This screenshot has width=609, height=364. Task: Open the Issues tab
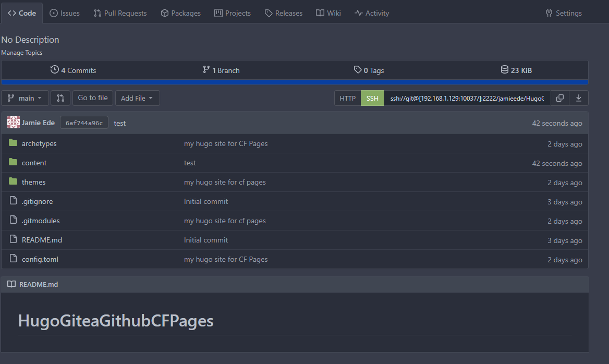pyautogui.click(x=65, y=13)
